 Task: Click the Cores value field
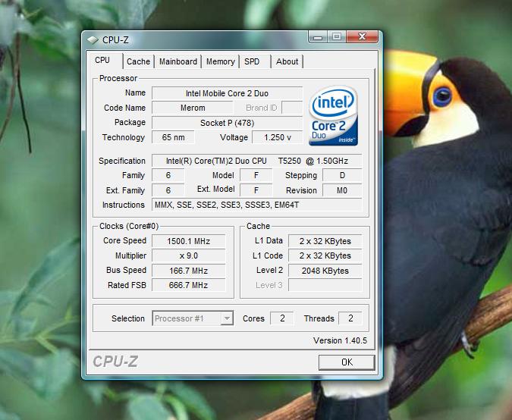coord(282,318)
